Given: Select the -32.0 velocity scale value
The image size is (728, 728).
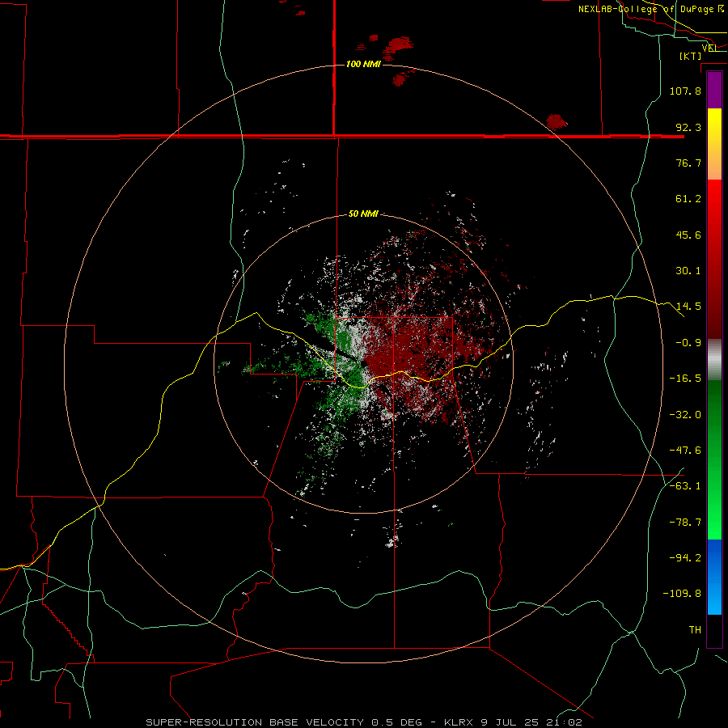Looking at the screenshot, I should point(685,415).
